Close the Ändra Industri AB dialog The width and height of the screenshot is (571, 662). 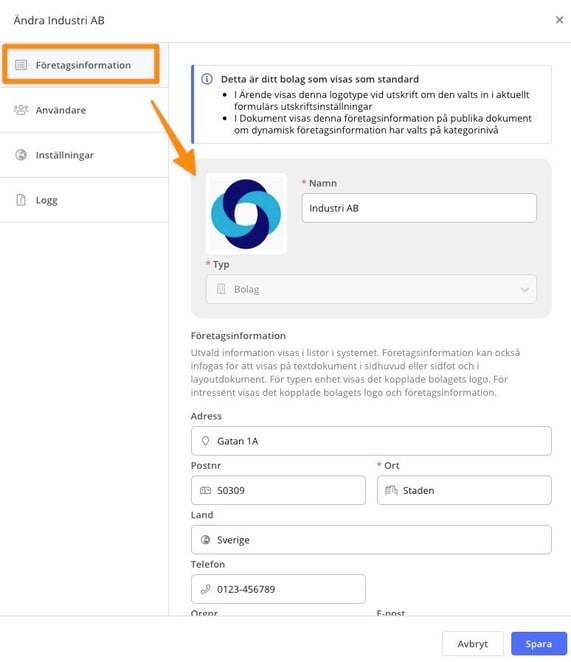(x=559, y=20)
